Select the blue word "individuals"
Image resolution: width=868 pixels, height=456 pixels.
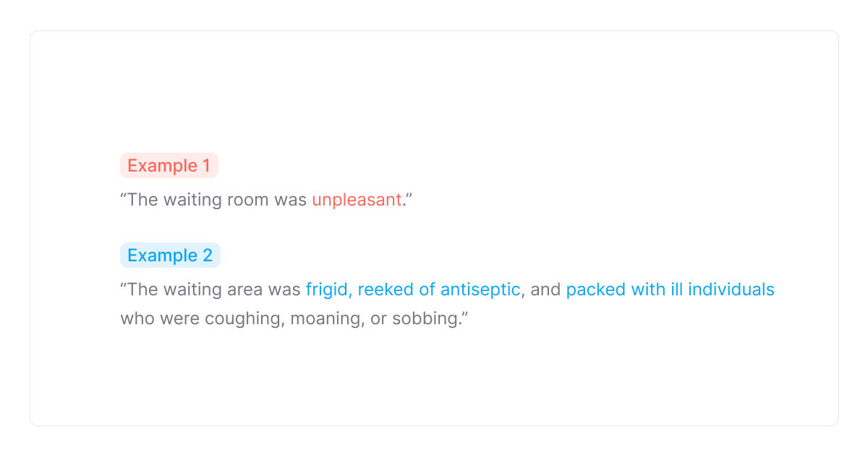[x=731, y=290]
